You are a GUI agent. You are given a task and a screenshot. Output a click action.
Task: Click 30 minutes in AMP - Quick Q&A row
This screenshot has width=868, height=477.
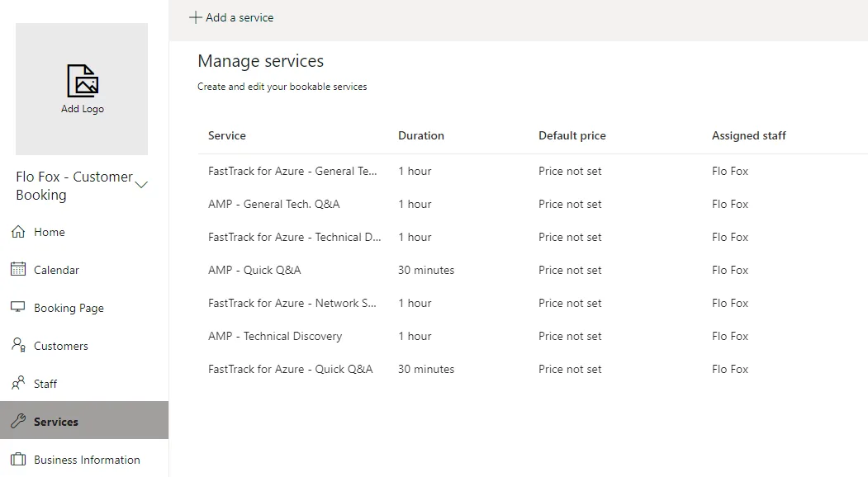426,270
